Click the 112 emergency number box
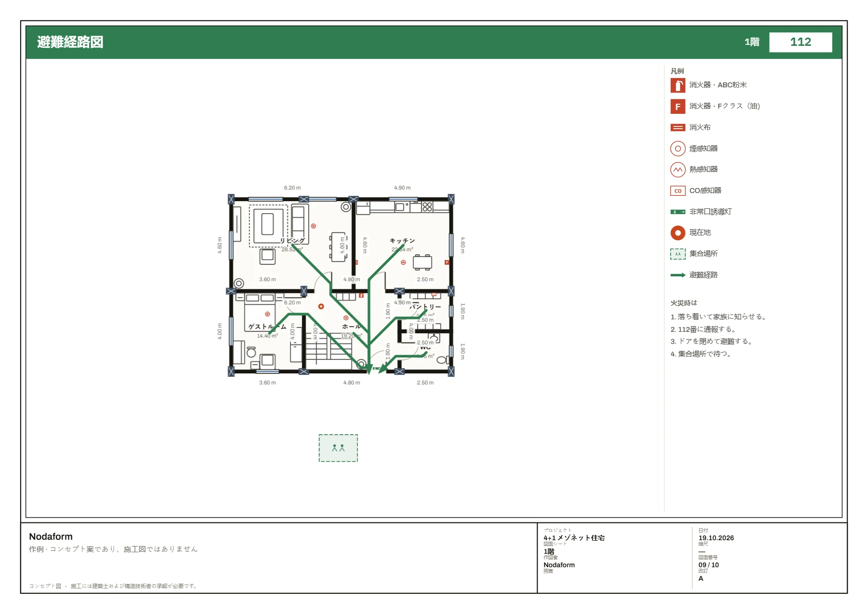Image resolution: width=868 pixels, height=614 pixels. (x=800, y=42)
